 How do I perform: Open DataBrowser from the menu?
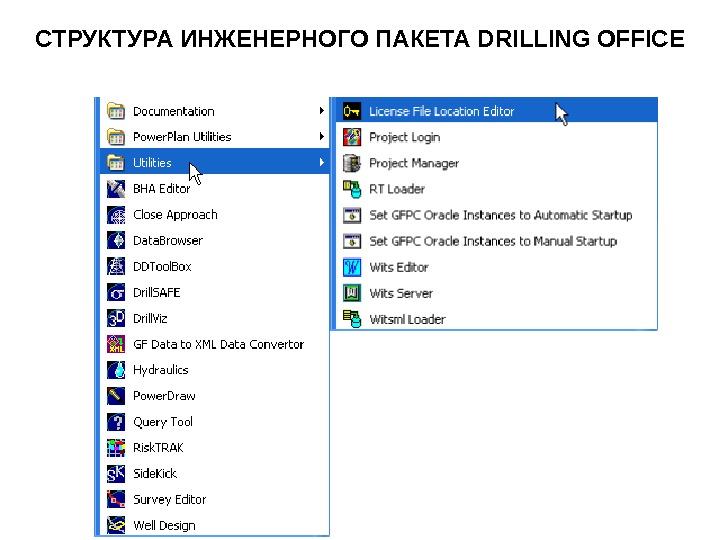[214, 240]
